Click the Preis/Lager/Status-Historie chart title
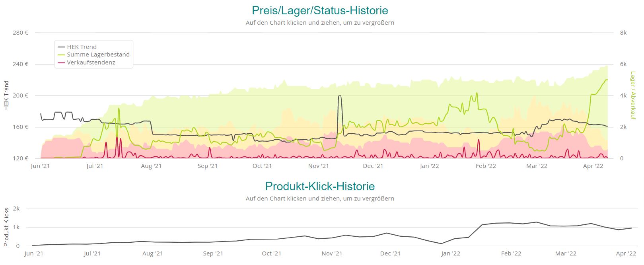 point(320,10)
